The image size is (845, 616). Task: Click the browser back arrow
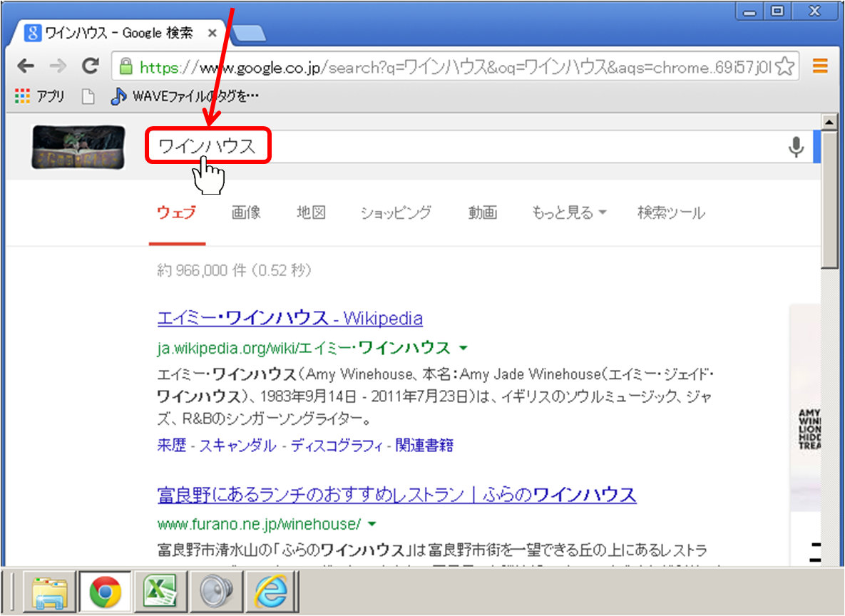pyautogui.click(x=26, y=67)
